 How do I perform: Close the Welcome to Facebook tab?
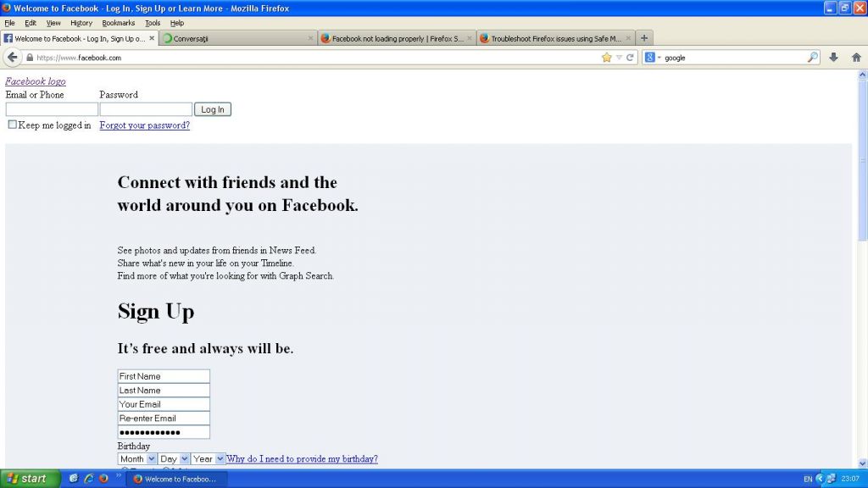coord(152,38)
